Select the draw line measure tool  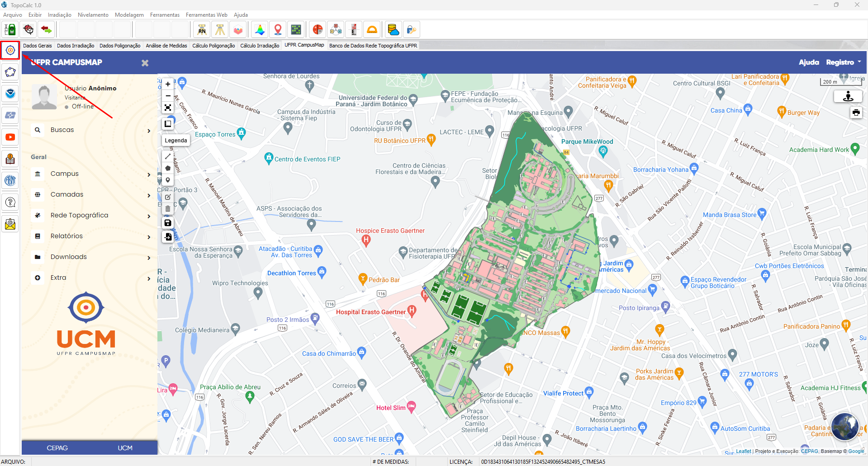168,156
